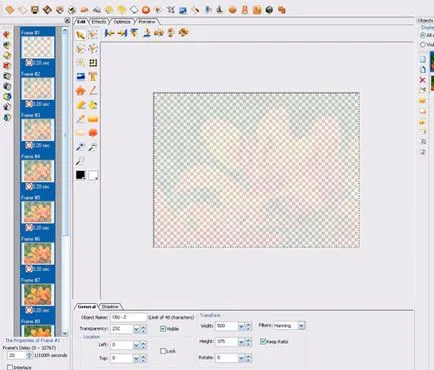Open the Filters dropdown showing Hanning
The image size is (434, 370).
[x=301, y=325]
